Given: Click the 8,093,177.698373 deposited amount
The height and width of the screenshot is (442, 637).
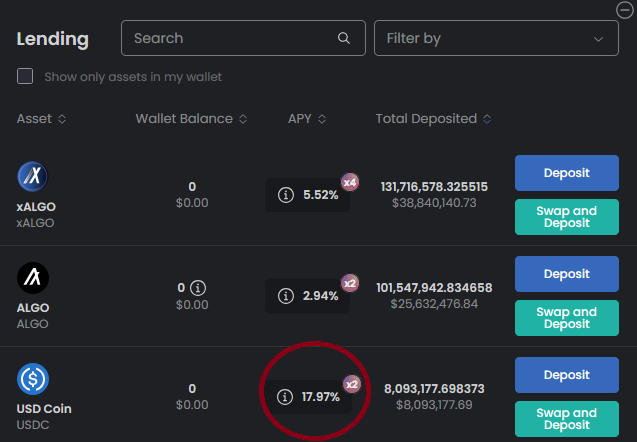Looking at the screenshot, I should [434, 389].
